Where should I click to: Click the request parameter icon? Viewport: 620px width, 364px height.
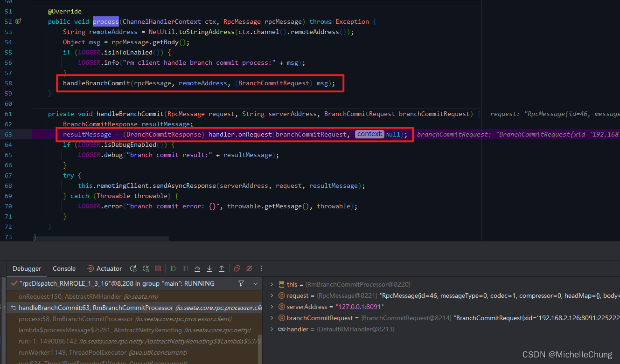coord(281,295)
